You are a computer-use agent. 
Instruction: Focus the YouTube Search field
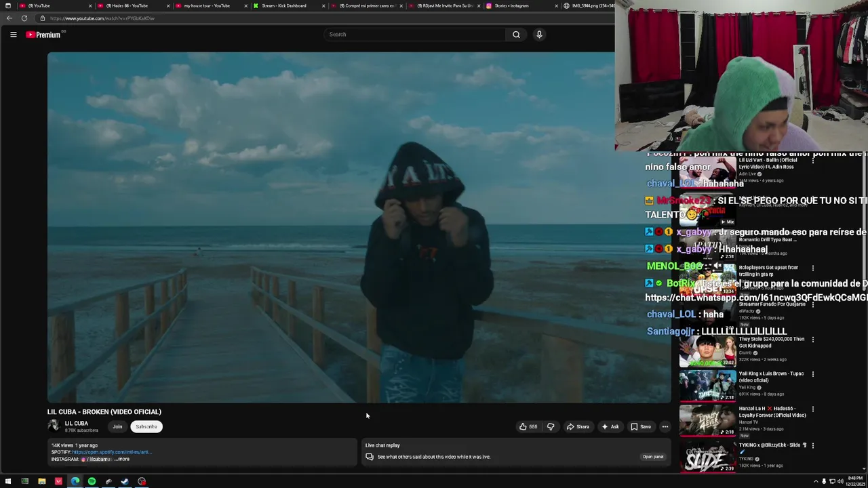415,35
